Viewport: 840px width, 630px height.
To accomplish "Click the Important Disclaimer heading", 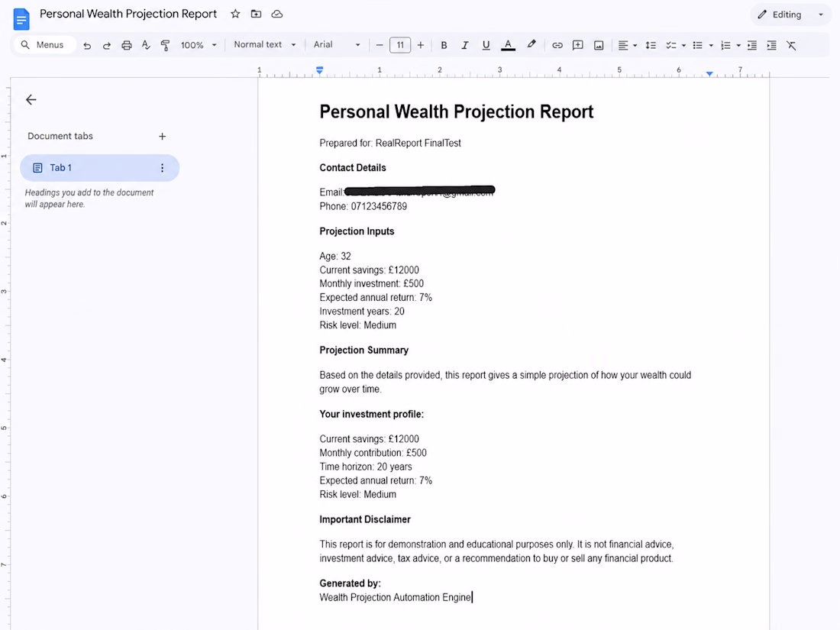I will 365,519.
